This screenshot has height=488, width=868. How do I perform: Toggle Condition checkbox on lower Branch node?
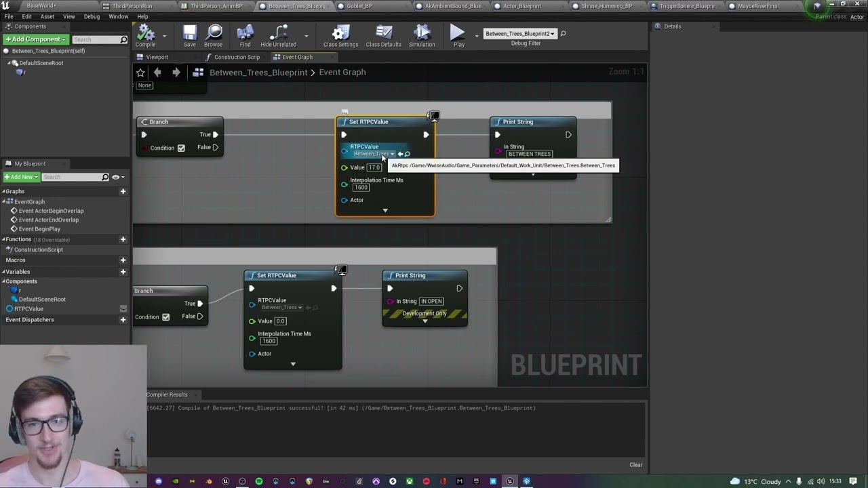(165, 317)
